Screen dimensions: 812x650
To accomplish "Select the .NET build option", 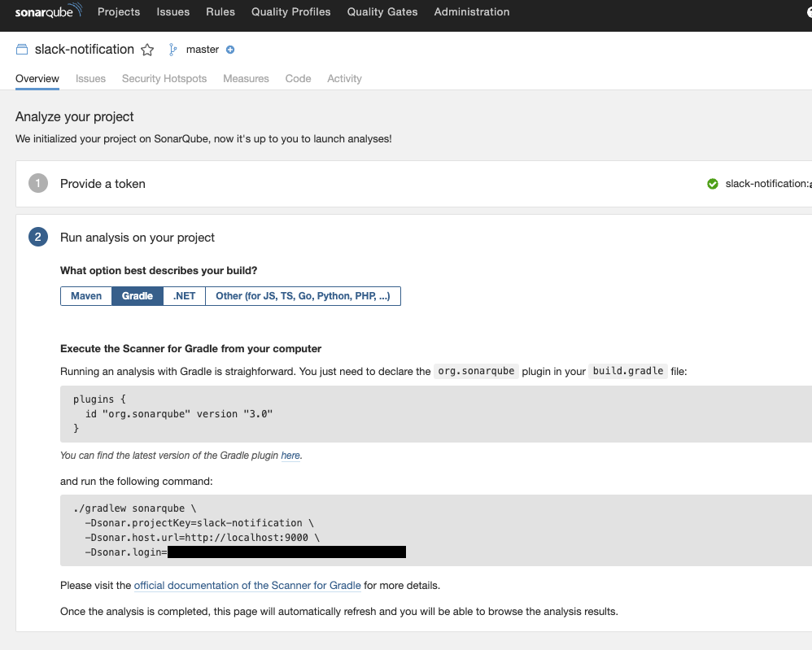I will pos(185,296).
